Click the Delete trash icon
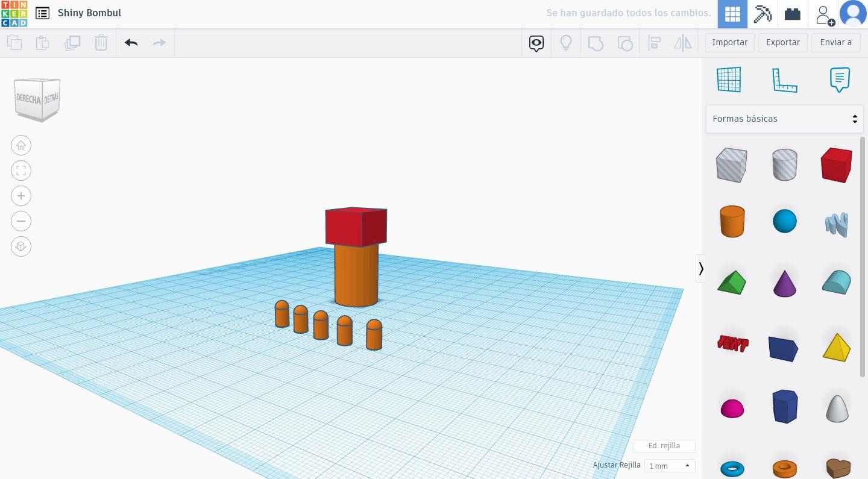Viewport: 868px width, 479px height. click(101, 43)
